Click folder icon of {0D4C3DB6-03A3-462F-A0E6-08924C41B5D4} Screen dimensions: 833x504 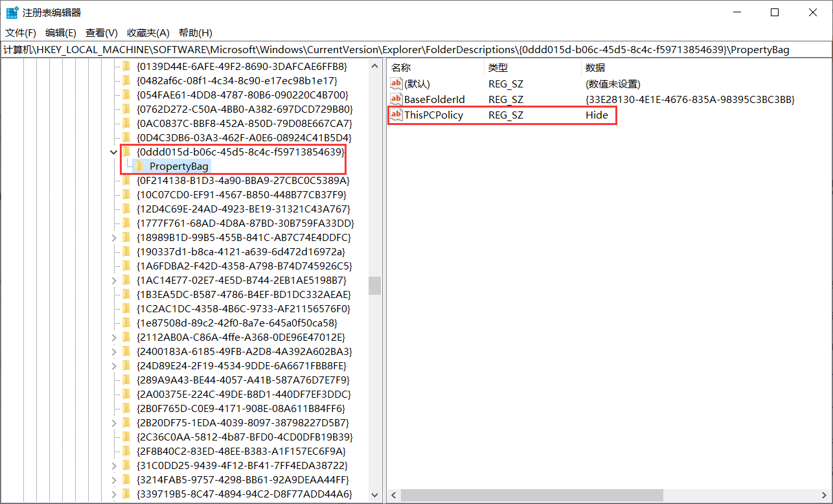point(128,137)
